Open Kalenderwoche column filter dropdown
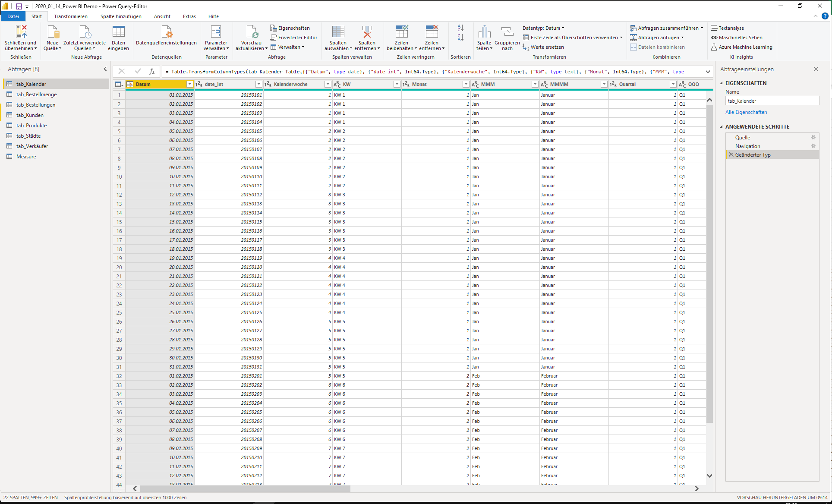The image size is (832, 504). pyautogui.click(x=328, y=84)
